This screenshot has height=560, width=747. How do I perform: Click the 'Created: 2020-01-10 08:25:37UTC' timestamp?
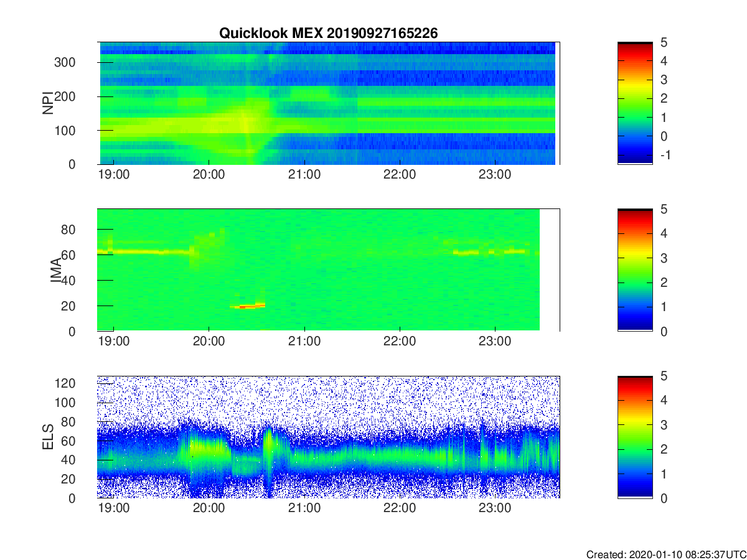[666, 554]
